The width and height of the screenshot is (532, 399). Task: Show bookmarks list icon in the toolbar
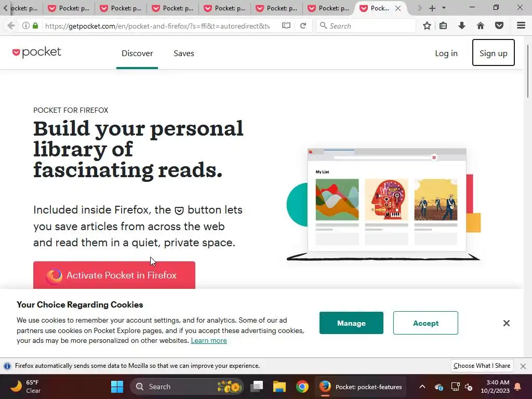click(x=443, y=26)
